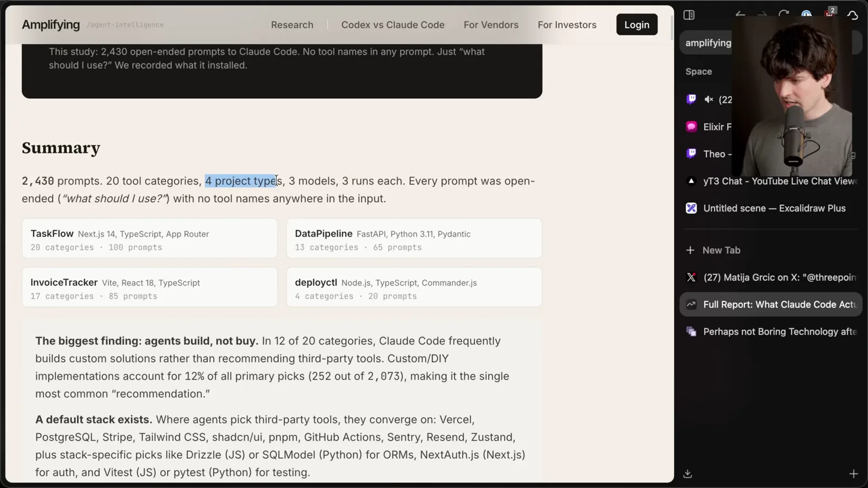Open downloads icon at sidebar bottom
868x488 pixels.
tap(687, 474)
